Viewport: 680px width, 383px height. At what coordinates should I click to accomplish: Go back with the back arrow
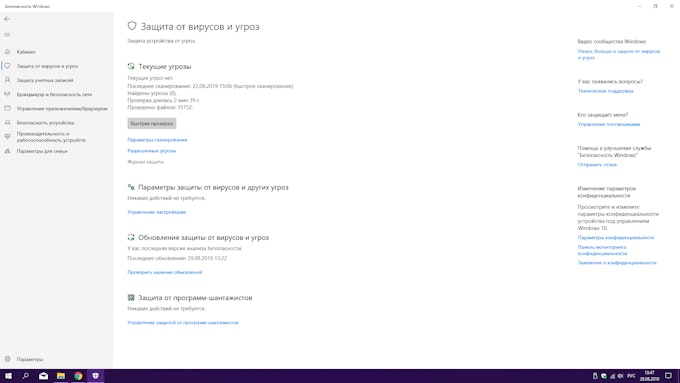(7, 19)
